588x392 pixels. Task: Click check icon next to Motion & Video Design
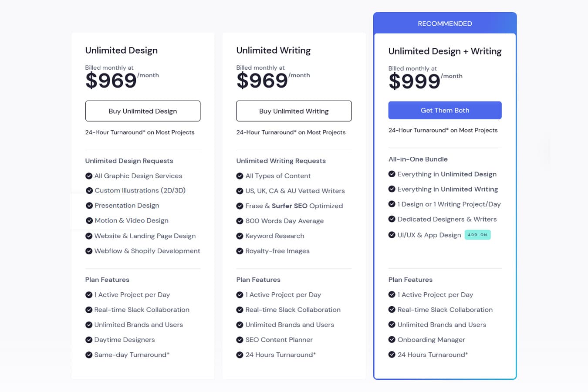coord(89,221)
